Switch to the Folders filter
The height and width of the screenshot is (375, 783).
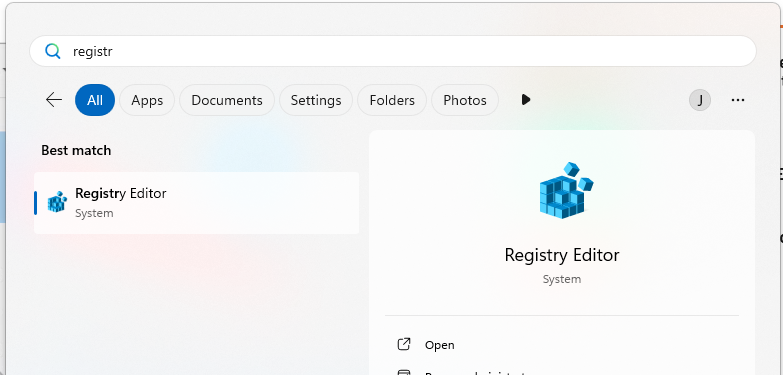(392, 100)
